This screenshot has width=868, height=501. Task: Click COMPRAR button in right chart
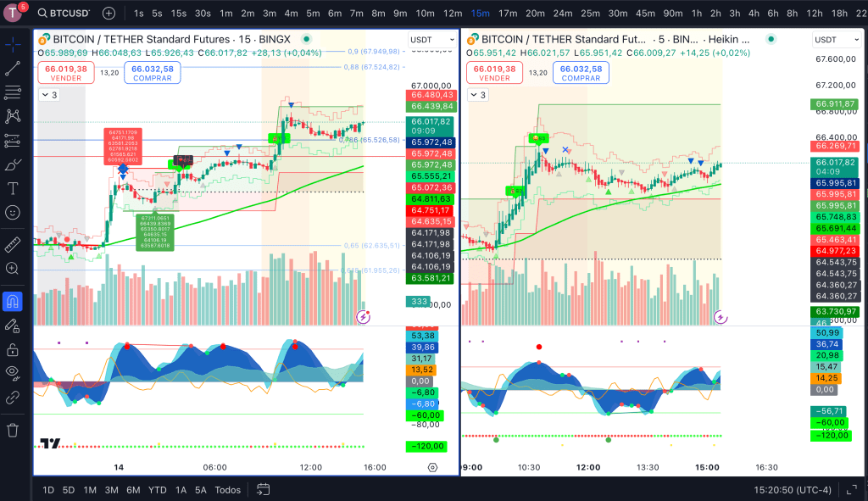581,73
